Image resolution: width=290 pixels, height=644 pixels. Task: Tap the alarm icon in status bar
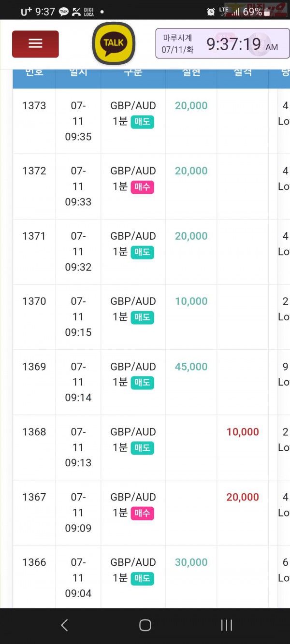pyautogui.click(x=211, y=12)
